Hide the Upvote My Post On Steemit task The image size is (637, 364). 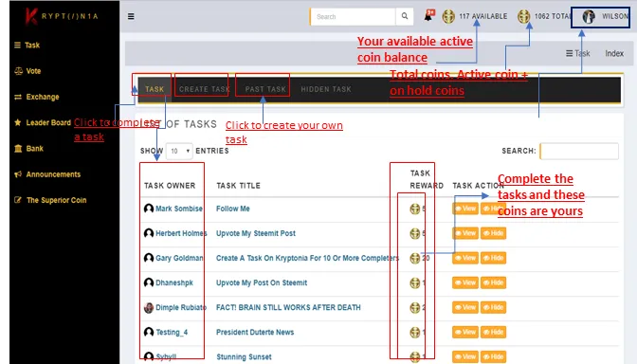pos(493,282)
